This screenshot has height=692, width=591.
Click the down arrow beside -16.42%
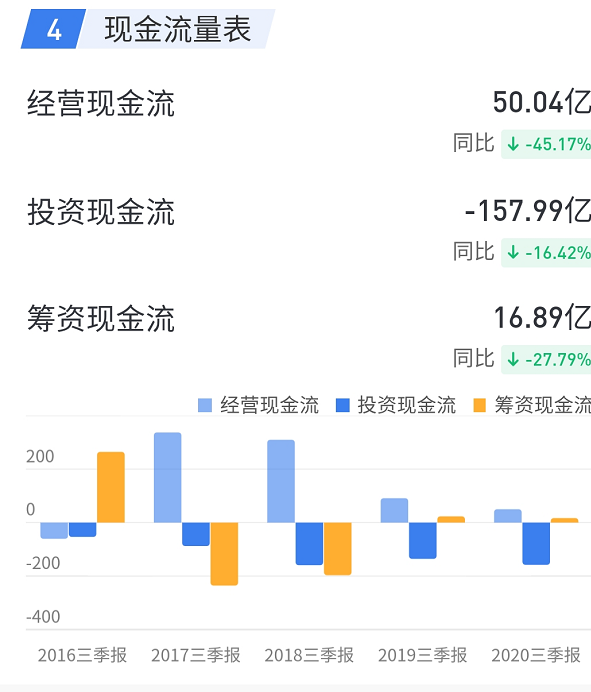pyautogui.click(x=513, y=253)
